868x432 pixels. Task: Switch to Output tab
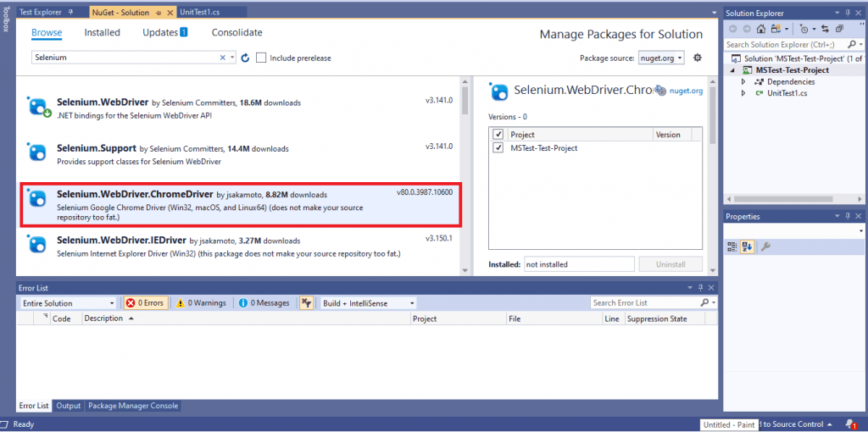pos(69,406)
